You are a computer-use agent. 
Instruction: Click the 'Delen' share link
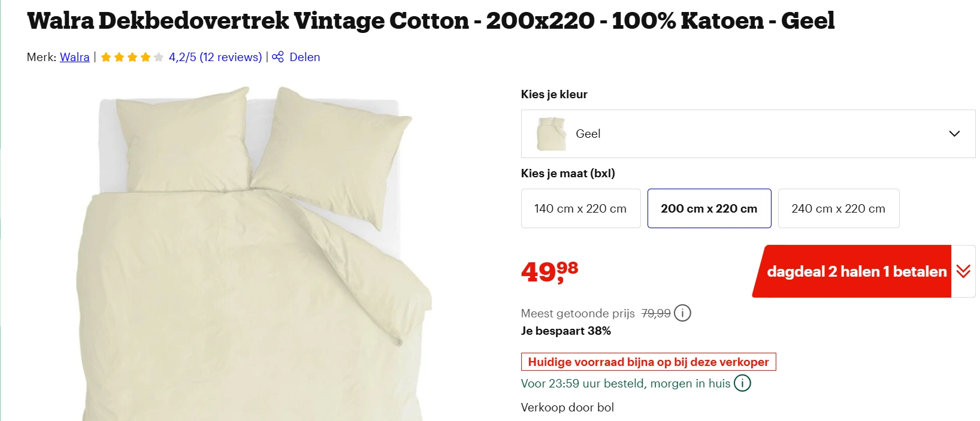304,57
